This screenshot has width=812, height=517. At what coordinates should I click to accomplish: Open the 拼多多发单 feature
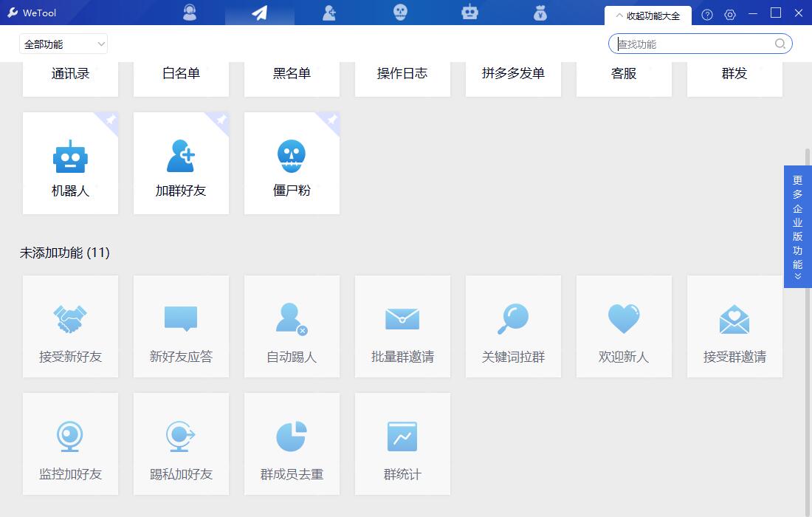(x=513, y=74)
